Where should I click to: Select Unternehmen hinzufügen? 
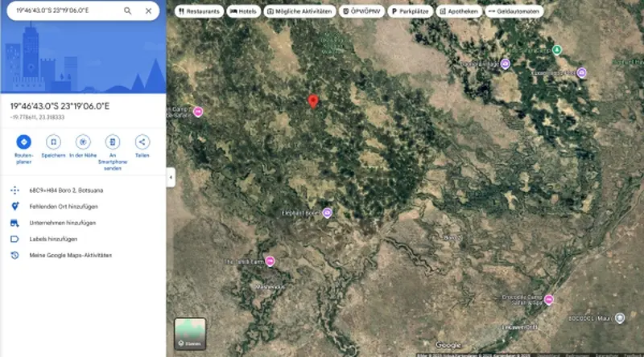(x=63, y=223)
